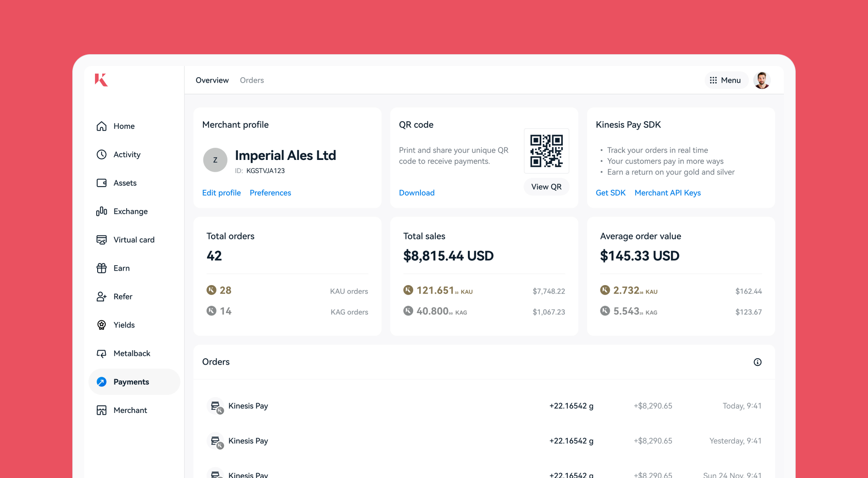Open Assets via the wallet icon
Screen dimensions: 868x478
click(102, 183)
